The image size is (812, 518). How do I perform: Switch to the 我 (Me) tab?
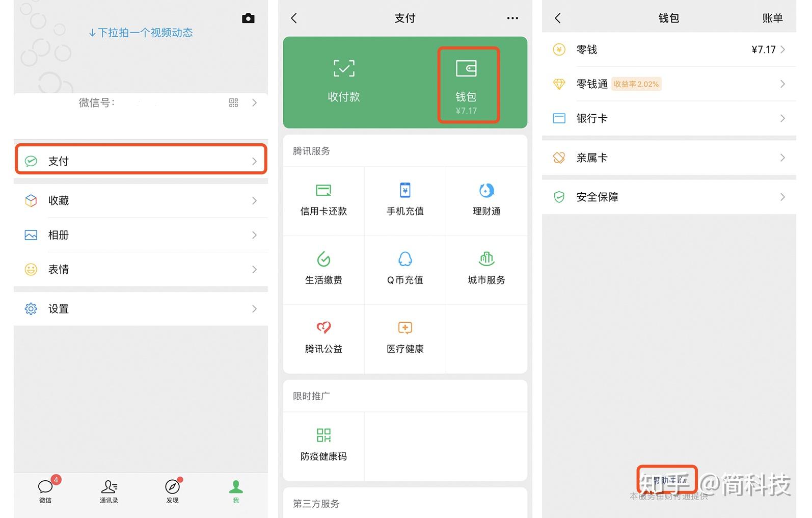[x=236, y=491]
